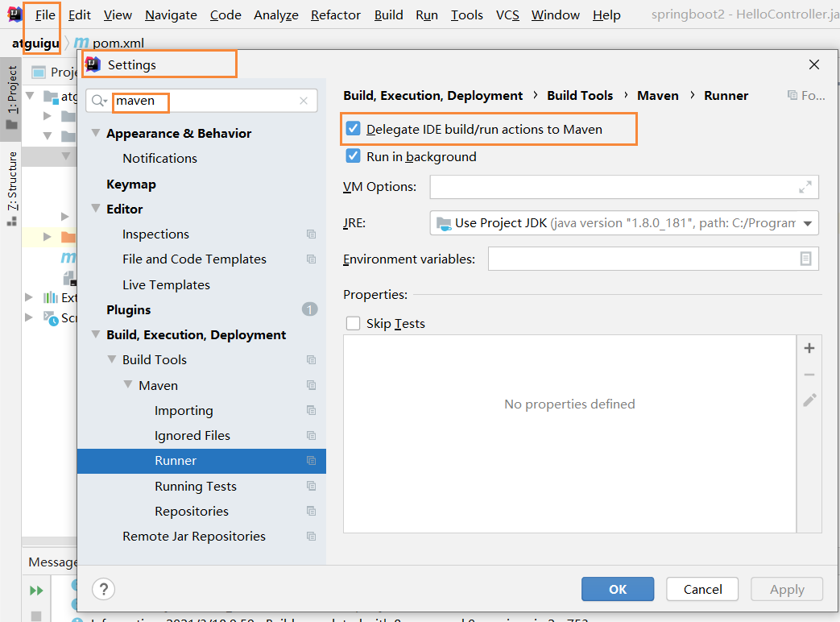Viewport: 840px width, 622px height.
Task: Collapse the Maven tree node
Action: tap(128, 384)
